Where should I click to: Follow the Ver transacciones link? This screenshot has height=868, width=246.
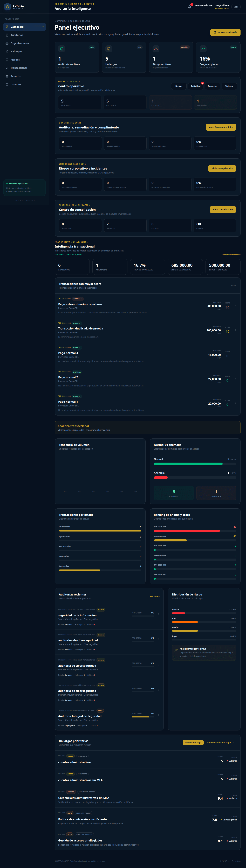(231, 255)
